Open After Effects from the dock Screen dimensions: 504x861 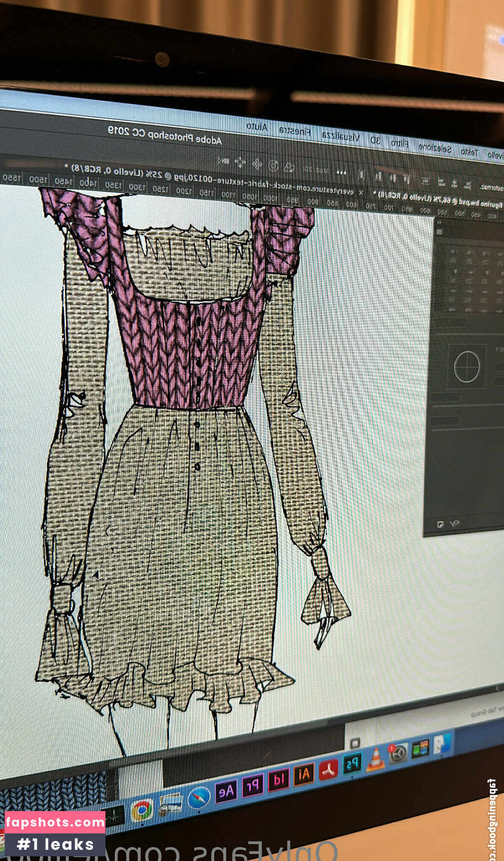226,791
